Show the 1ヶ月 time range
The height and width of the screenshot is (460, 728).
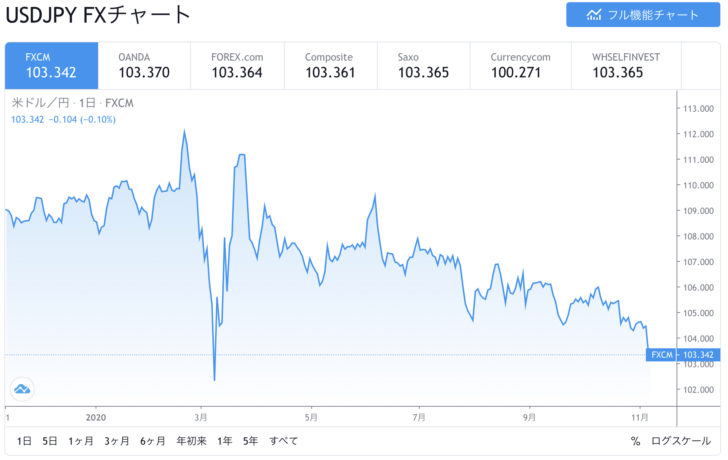[82, 441]
